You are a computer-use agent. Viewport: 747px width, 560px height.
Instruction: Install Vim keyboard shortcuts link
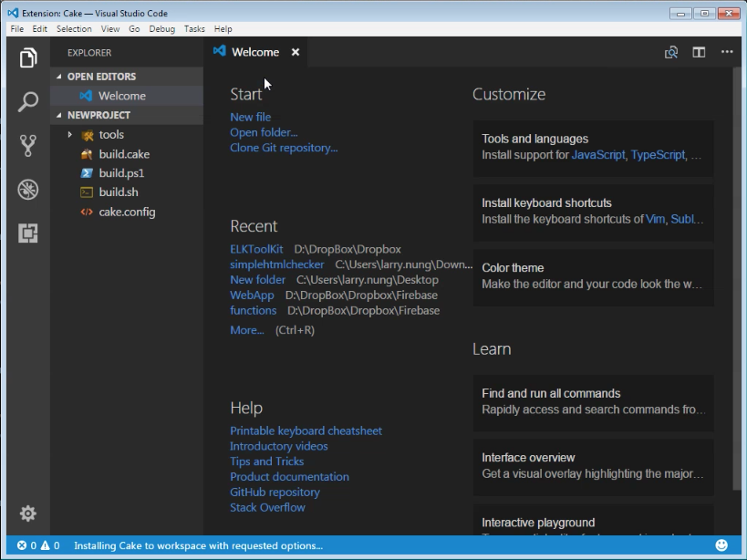point(655,219)
